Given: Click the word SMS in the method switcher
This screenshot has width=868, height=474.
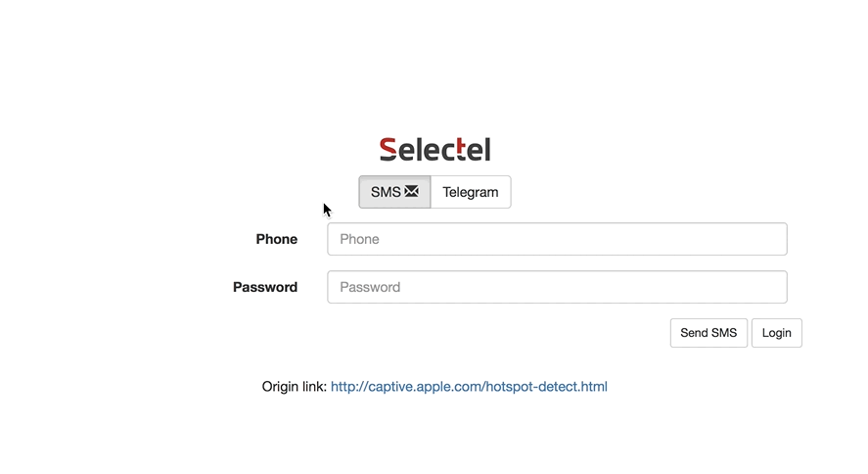Looking at the screenshot, I should click(386, 192).
